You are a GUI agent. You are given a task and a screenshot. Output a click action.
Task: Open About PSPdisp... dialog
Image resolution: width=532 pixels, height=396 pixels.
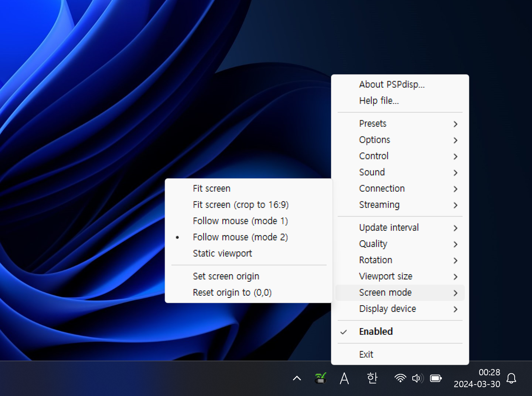click(x=400, y=85)
